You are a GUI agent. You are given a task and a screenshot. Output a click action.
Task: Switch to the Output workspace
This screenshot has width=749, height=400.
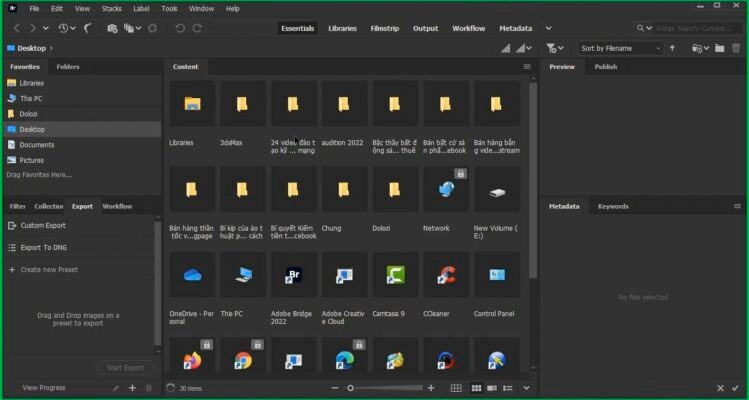click(426, 28)
